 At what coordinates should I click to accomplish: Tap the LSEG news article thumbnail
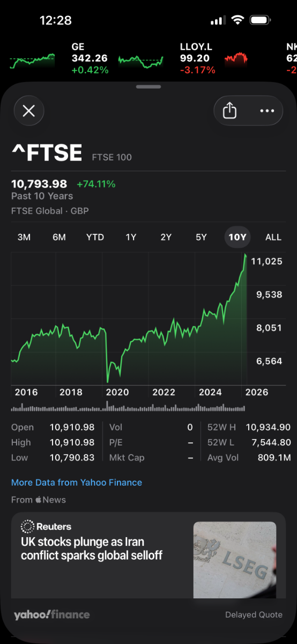click(235, 560)
